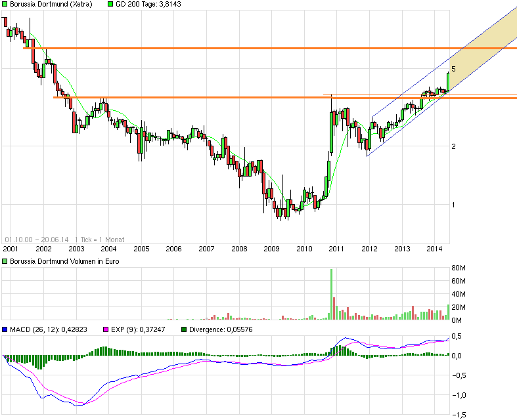The width and height of the screenshot is (517, 420).
Task: Click the 2012 year axis label
Action: tap(369, 249)
